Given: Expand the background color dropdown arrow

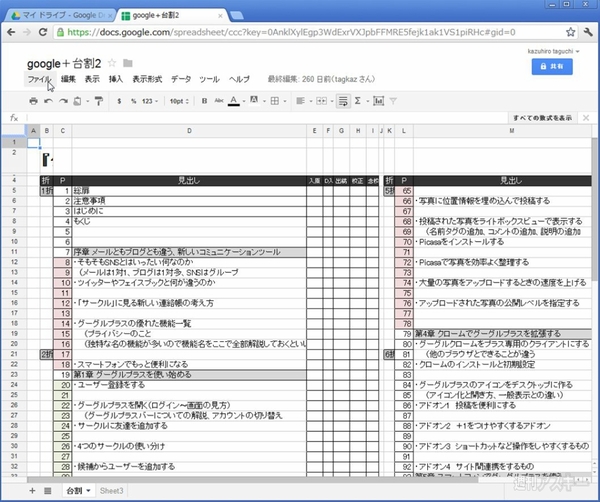Looking at the screenshot, I should point(264,101).
